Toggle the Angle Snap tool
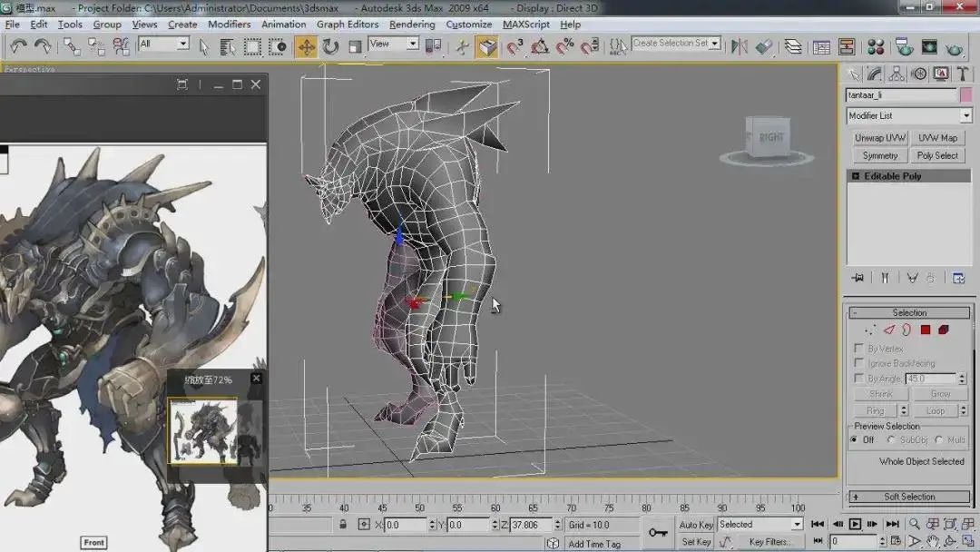 tap(540, 46)
